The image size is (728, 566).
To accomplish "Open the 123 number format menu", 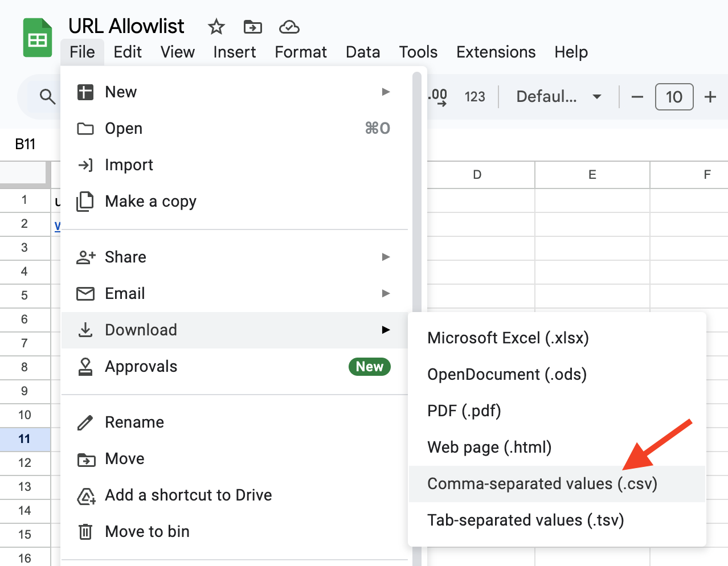I will point(475,97).
